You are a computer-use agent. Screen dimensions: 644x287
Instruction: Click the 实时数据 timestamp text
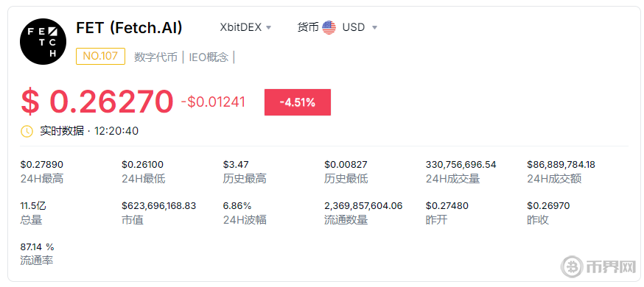click(x=89, y=131)
